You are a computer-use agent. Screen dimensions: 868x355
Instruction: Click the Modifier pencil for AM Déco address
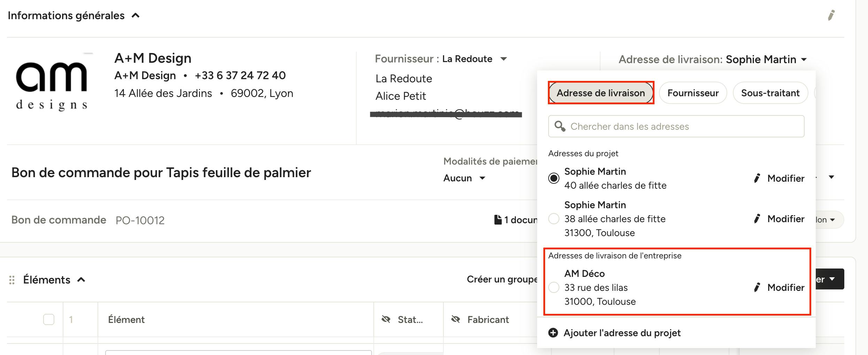757,287
